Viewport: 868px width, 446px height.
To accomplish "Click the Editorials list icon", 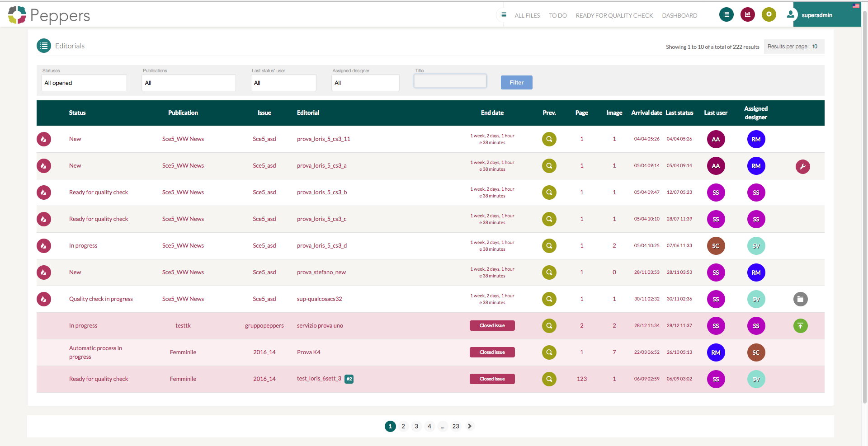I will (x=44, y=46).
